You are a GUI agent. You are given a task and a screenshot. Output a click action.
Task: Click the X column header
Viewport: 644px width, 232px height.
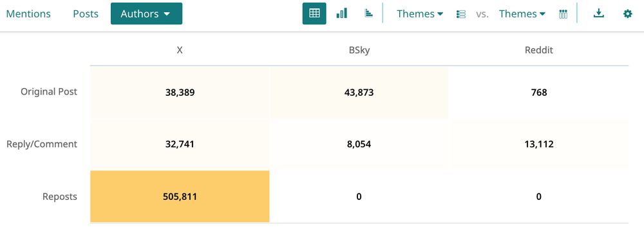point(180,50)
